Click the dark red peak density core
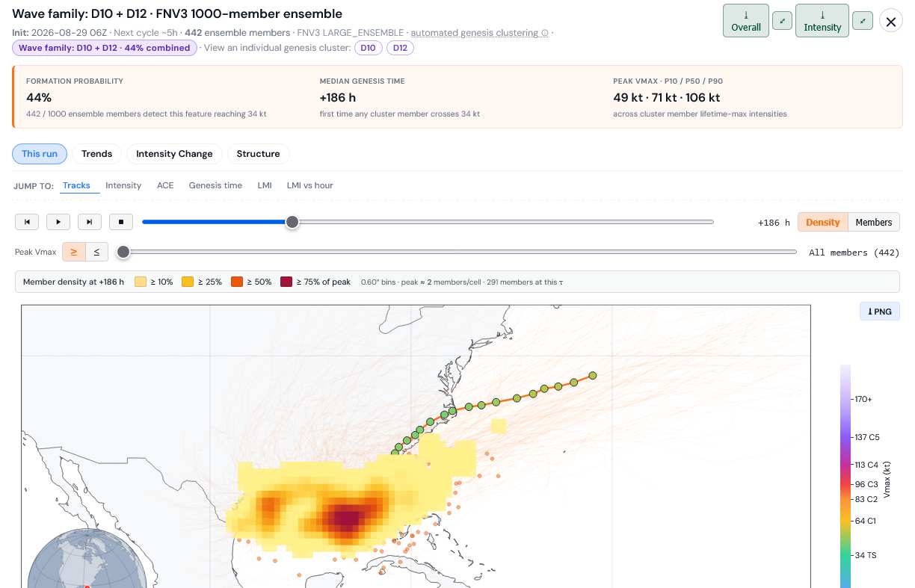The height and width of the screenshot is (588, 915). click(346, 518)
